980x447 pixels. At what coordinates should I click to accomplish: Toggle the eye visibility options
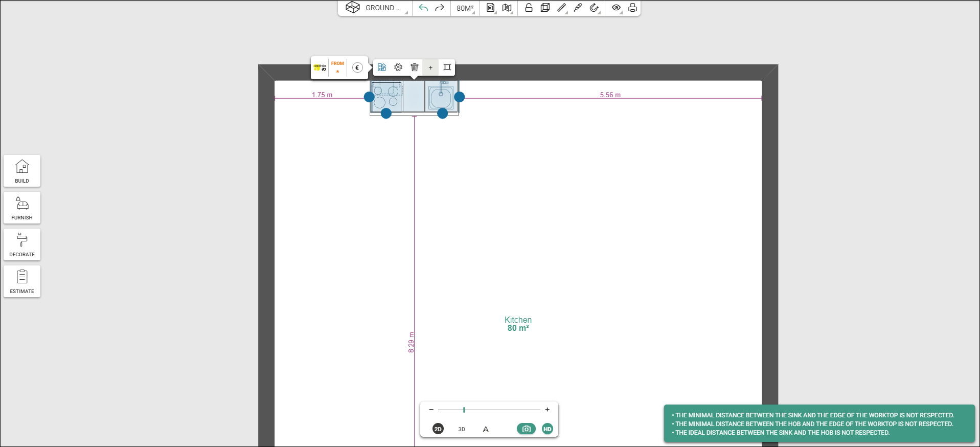pos(617,8)
